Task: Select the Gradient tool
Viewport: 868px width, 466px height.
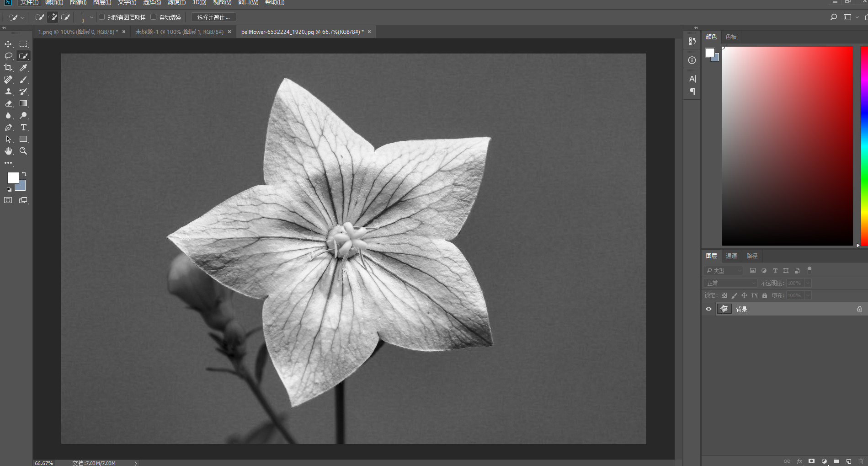Action: [23, 103]
